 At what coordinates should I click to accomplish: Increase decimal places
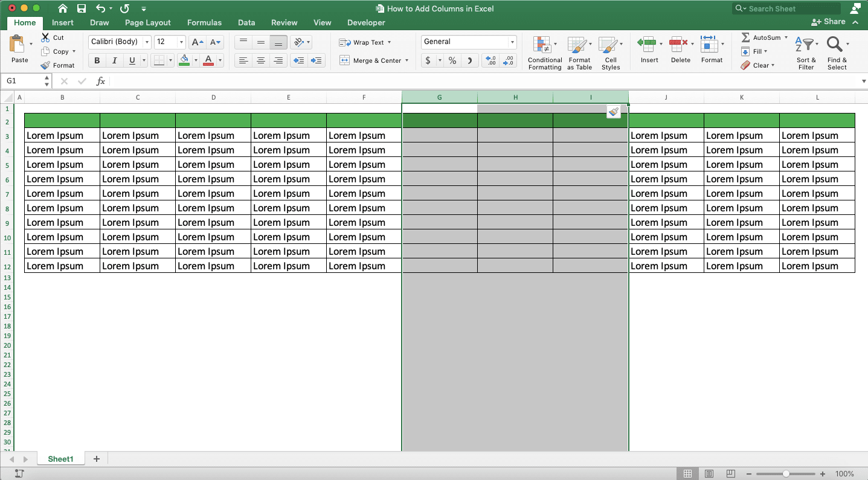point(491,60)
